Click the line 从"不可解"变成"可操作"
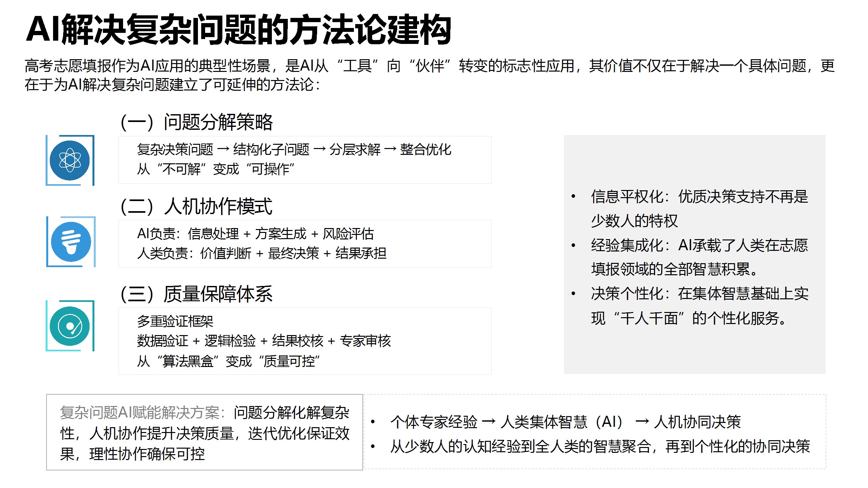Viewport: 868px width, 488px height. (216, 169)
